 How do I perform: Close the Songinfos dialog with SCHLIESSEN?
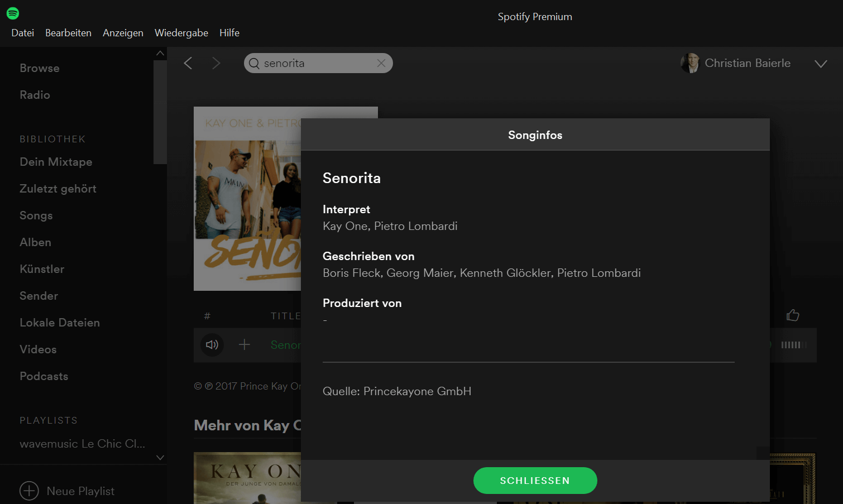coord(535,481)
